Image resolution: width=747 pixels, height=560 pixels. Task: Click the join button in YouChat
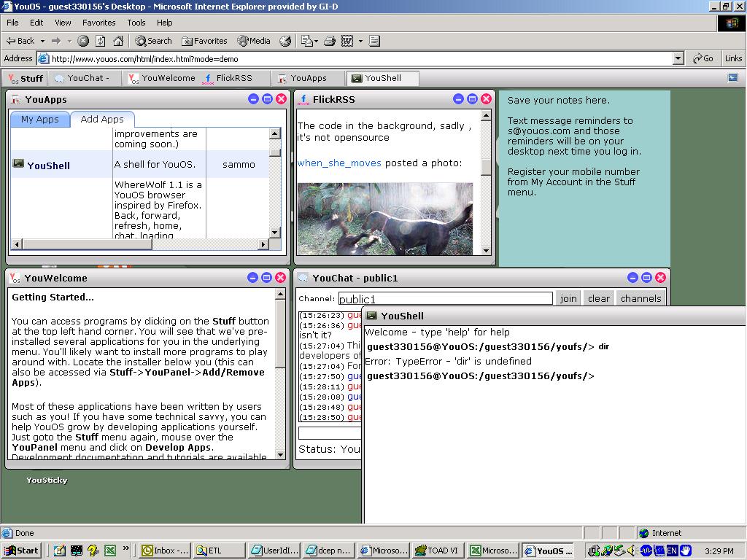[x=568, y=298]
